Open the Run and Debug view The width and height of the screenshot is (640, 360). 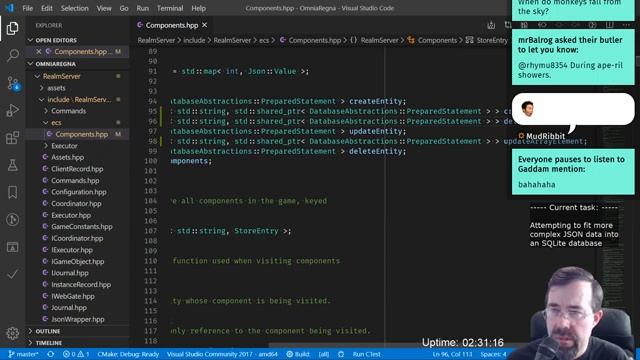12,110
